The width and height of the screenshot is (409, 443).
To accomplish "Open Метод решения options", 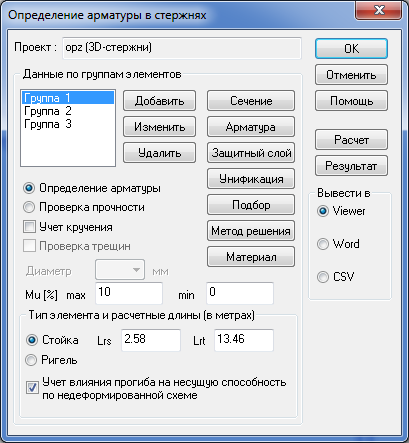I will tap(251, 231).
